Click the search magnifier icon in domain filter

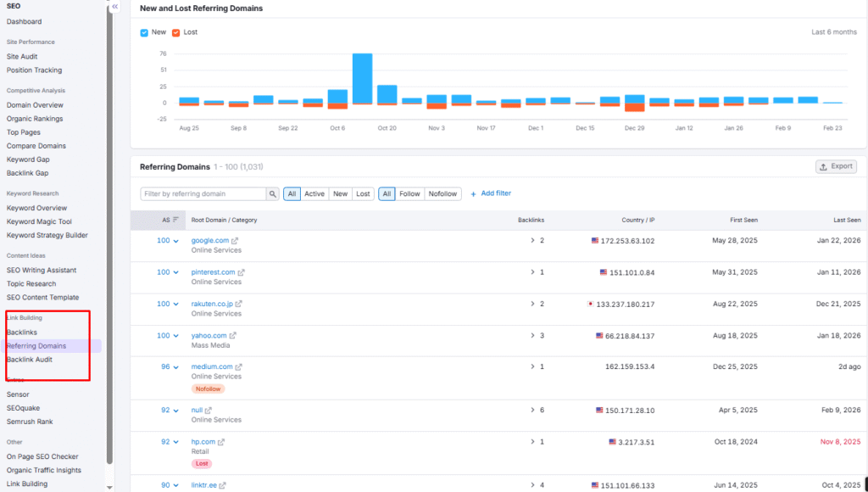(273, 194)
